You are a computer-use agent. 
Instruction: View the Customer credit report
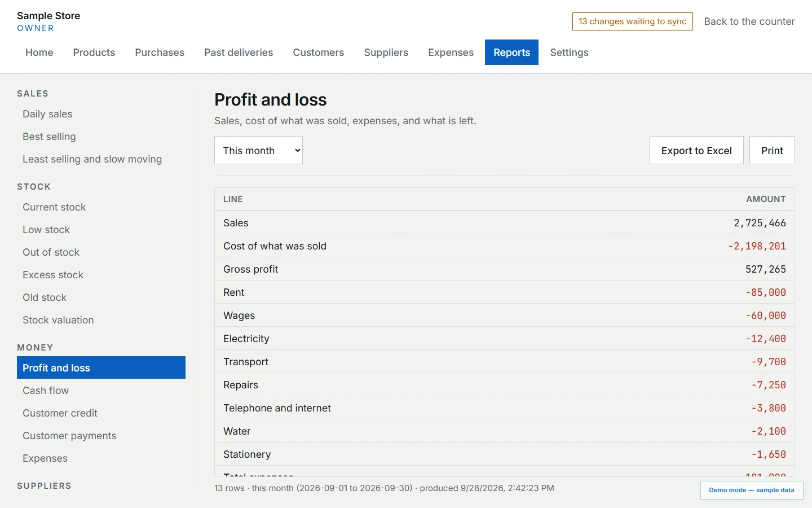click(101, 413)
